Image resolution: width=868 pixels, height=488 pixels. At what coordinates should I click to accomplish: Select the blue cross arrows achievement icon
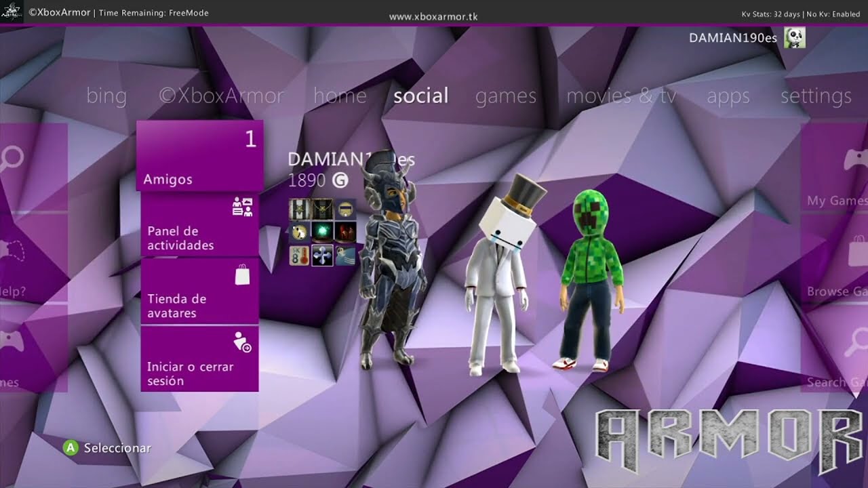(323, 256)
